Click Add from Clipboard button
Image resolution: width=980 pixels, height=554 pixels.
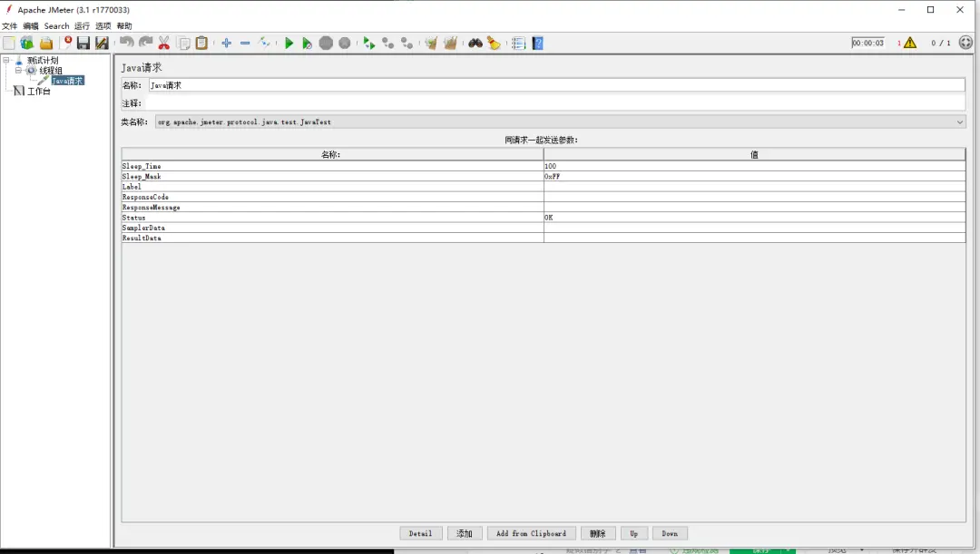point(531,533)
